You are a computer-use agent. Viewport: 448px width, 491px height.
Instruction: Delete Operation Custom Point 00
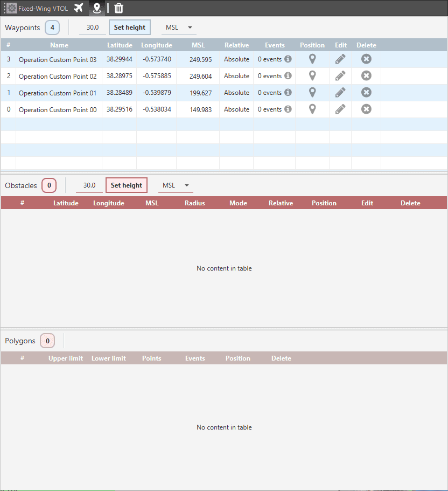tap(366, 109)
